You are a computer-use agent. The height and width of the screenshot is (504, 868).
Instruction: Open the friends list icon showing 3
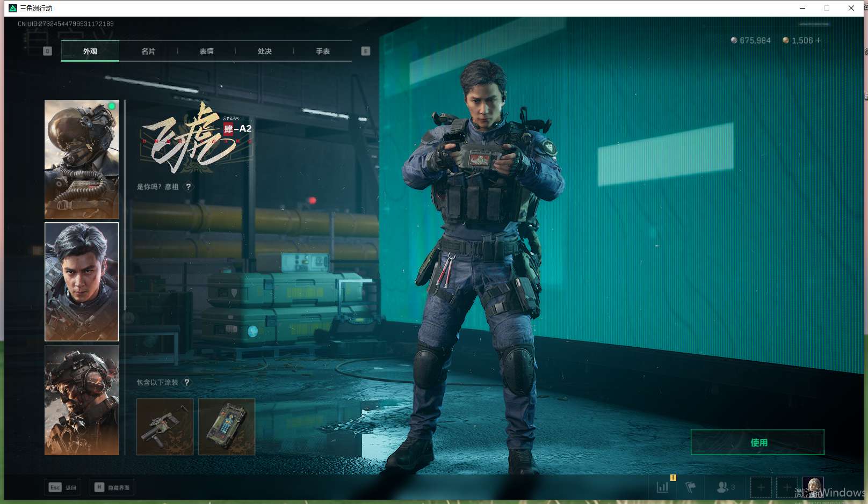726,487
